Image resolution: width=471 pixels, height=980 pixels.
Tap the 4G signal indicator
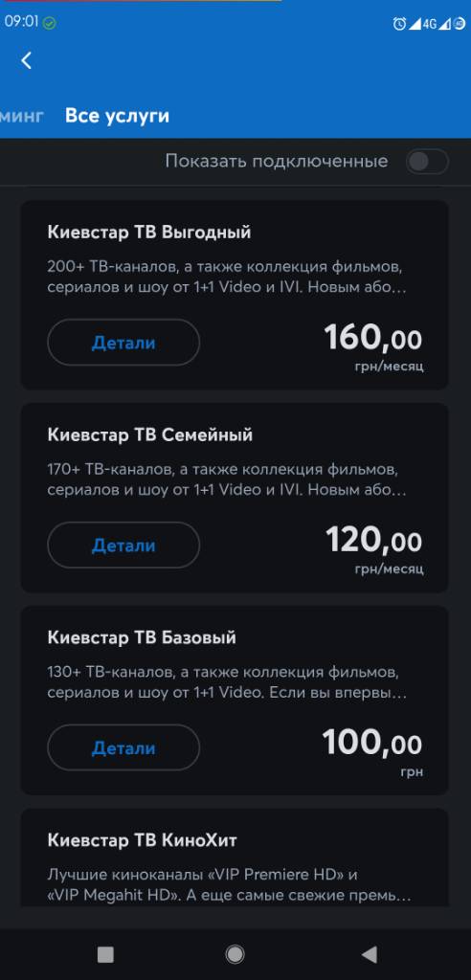(429, 24)
